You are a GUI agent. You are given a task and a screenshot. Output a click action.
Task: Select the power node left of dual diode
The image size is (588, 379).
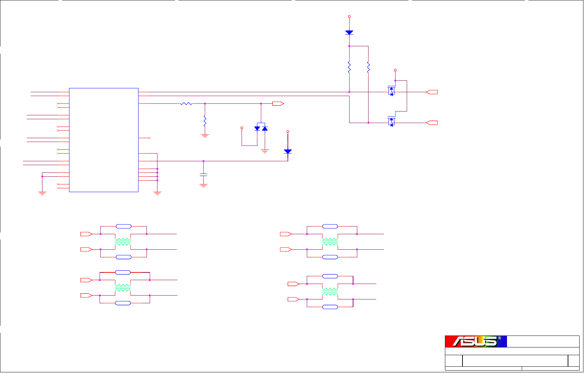(x=242, y=128)
